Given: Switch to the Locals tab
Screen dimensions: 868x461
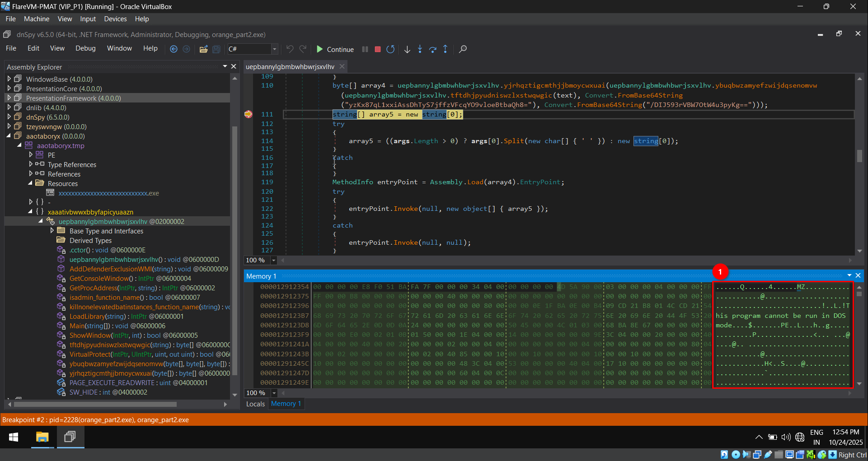Looking at the screenshot, I should pos(255,404).
